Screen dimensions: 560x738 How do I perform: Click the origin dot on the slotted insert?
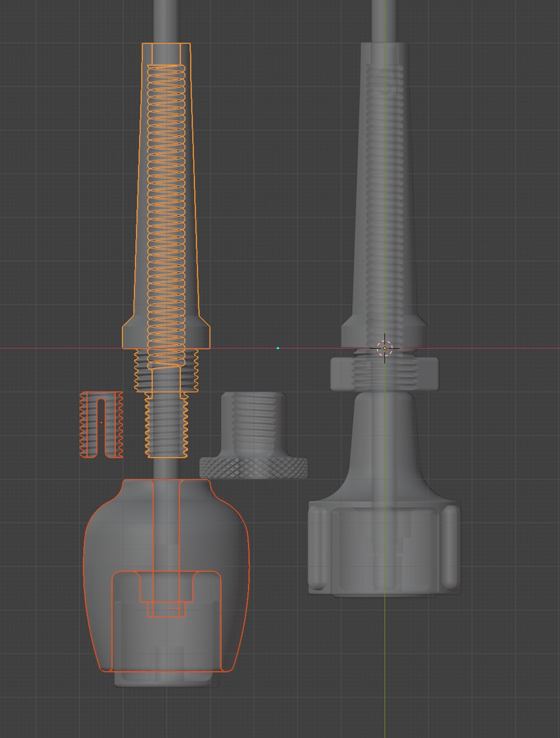(x=101, y=422)
